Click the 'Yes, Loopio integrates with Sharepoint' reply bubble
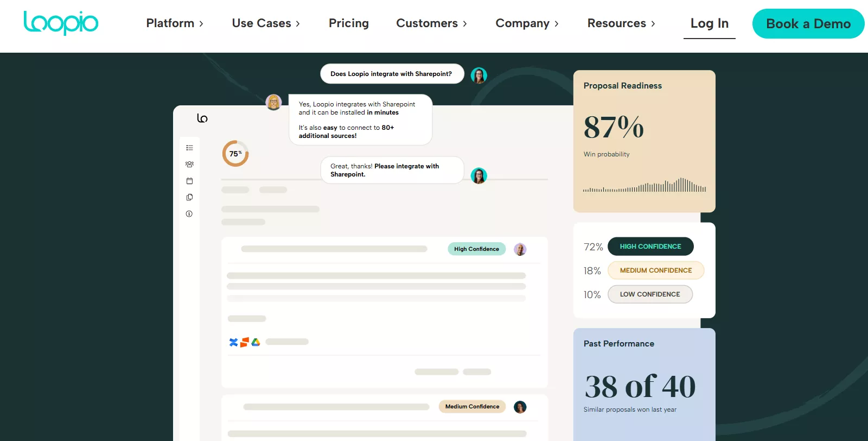 pyautogui.click(x=360, y=120)
